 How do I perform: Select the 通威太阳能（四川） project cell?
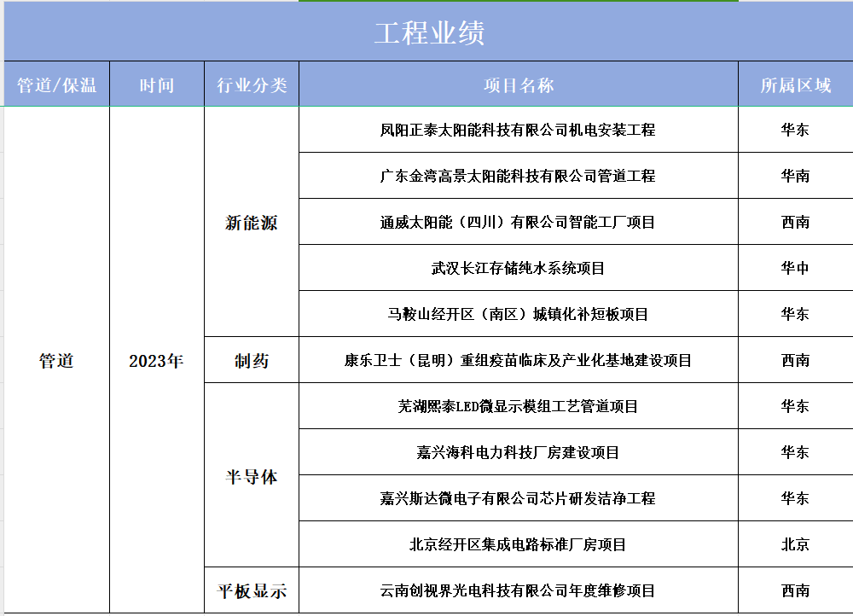(x=518, y=222)
